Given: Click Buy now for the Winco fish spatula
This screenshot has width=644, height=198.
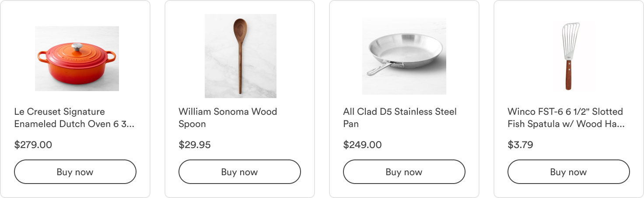Looking at the screenshot, I should coord(568,172).
